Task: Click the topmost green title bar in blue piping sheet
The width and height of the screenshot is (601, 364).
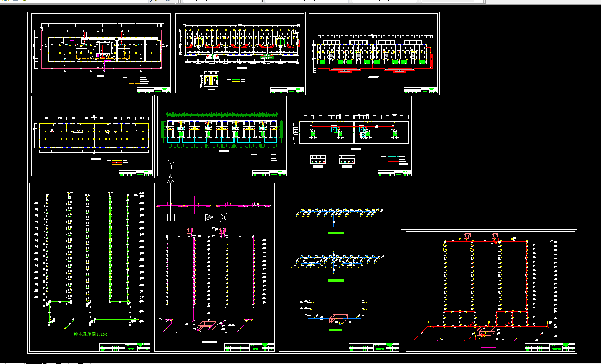Action: pyautogui.click(x=336, y=232)
